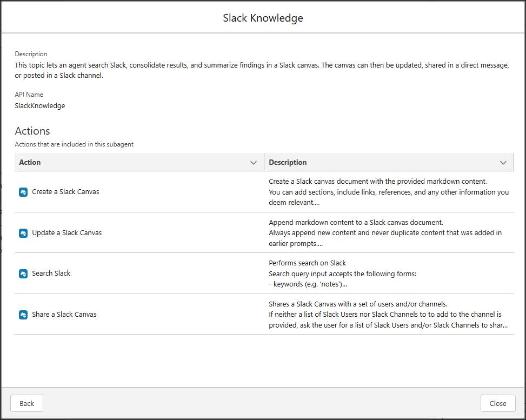Select the 'Search Slack' action name

[51, 274]
